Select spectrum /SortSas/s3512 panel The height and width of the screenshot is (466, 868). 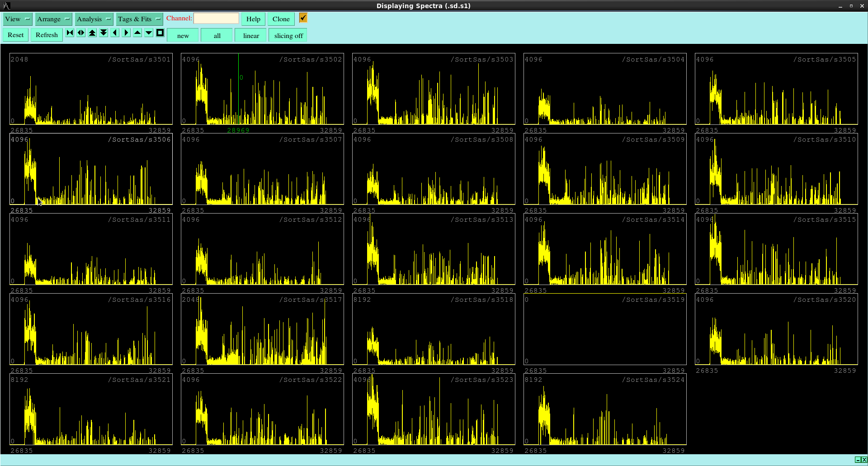(262, 249)
